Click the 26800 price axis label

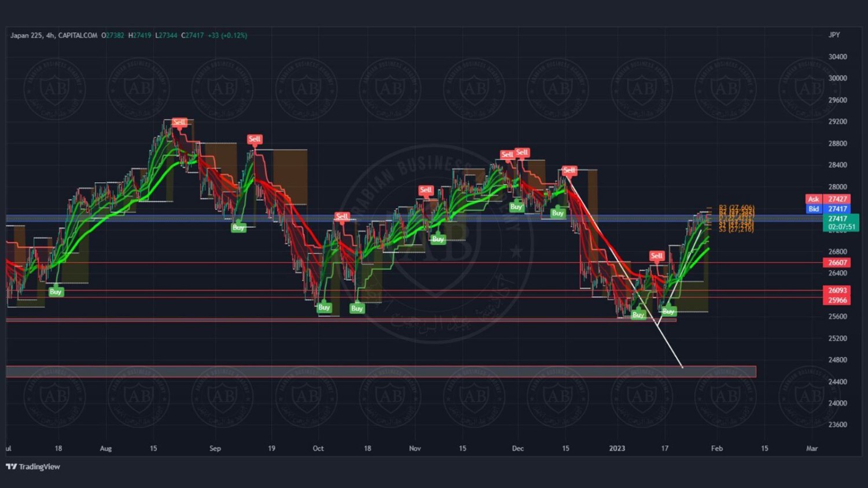[x=837, y=252]
